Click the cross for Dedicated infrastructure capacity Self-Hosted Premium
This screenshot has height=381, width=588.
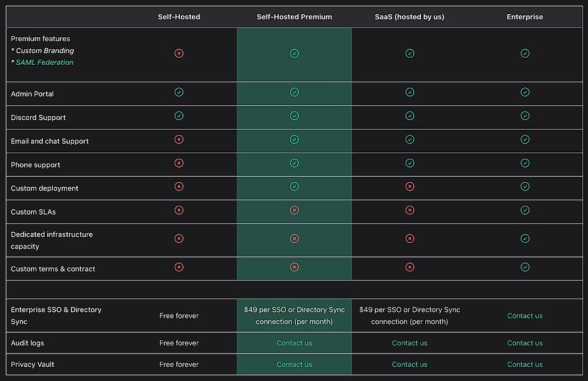tap(294, 238)
